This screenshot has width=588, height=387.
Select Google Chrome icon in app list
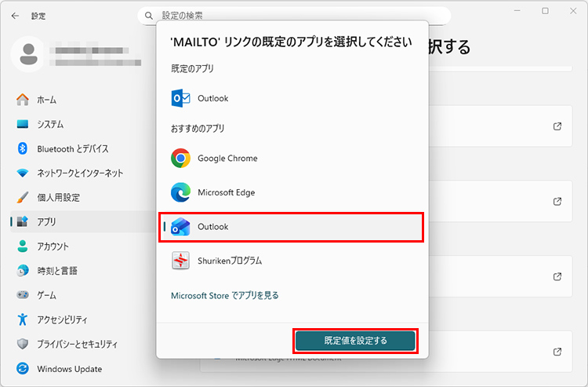[x=180, y=158]
